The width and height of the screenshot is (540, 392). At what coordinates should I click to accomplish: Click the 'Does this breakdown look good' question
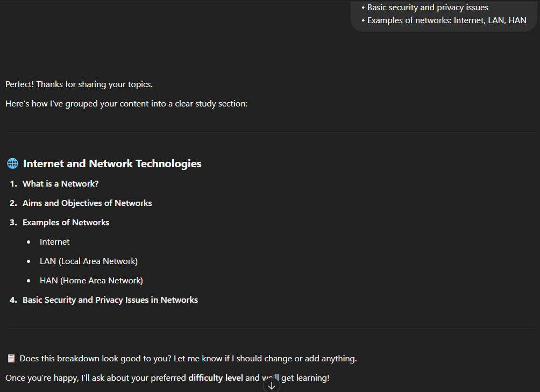coord(188,359)
